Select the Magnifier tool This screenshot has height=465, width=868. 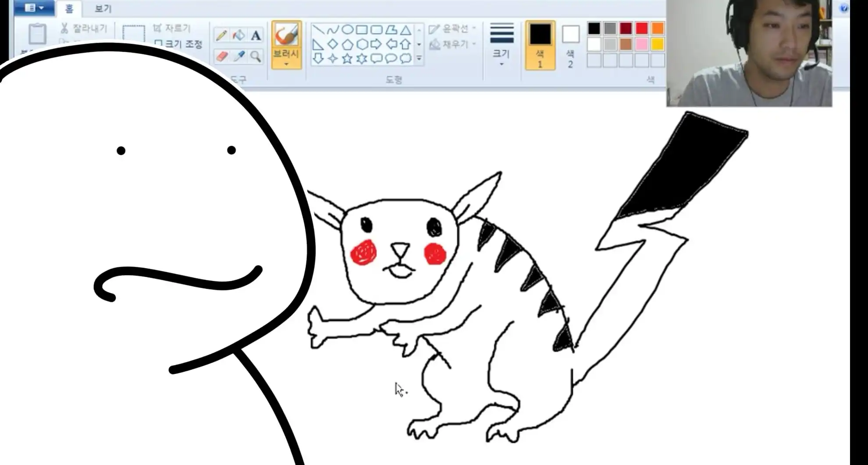click(x=256, y=56)
